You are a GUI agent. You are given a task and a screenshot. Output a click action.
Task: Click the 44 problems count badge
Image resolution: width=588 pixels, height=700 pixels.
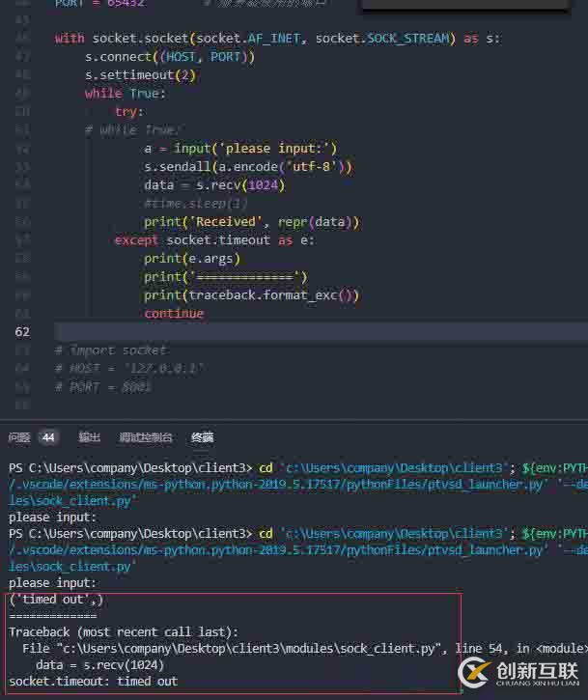tap(48, 437)
